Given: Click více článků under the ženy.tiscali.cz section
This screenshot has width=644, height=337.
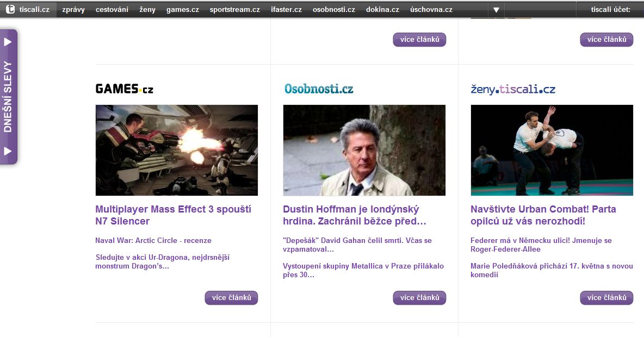Looking at the screenshot, I should pyautogui.click(x=606, y=298).
